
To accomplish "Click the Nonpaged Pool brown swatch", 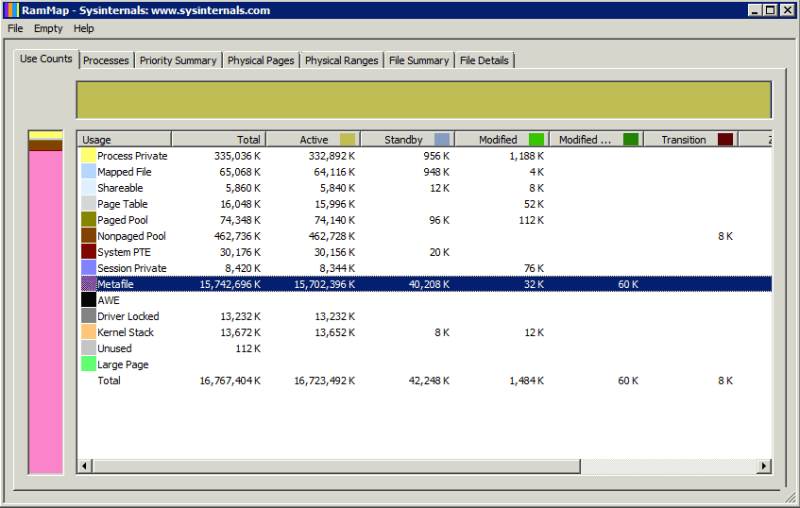I will coord(89,236).
